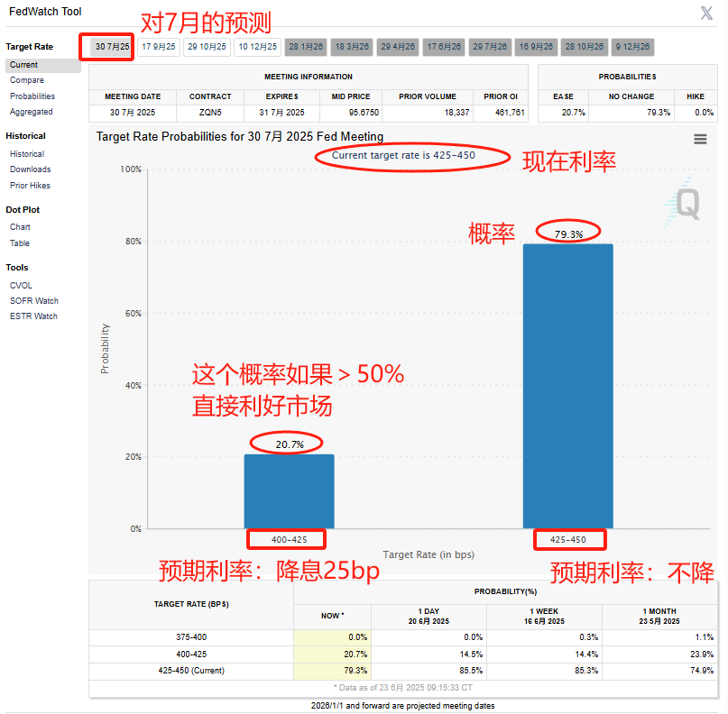
Task: Click the 31 7月 2025 expires cell
Action: (281, 113)
